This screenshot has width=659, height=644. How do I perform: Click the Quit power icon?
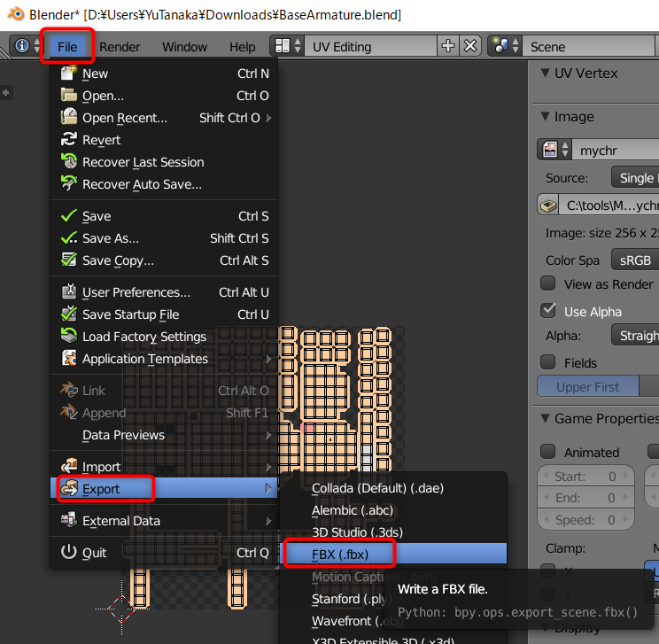(x=68, y=552)
